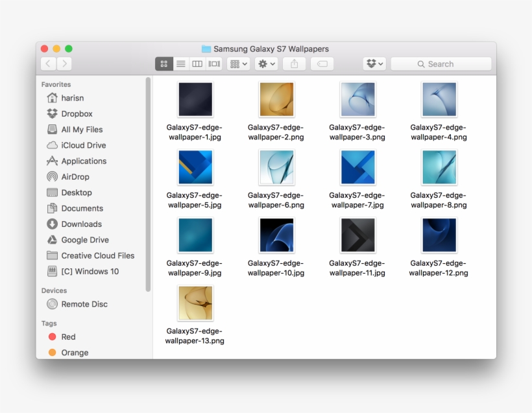Select GalaxyS7-edge-wallpaper-7.jpg thumbnail
This screenshot has height=413, width=532.
tap(357, 167)
